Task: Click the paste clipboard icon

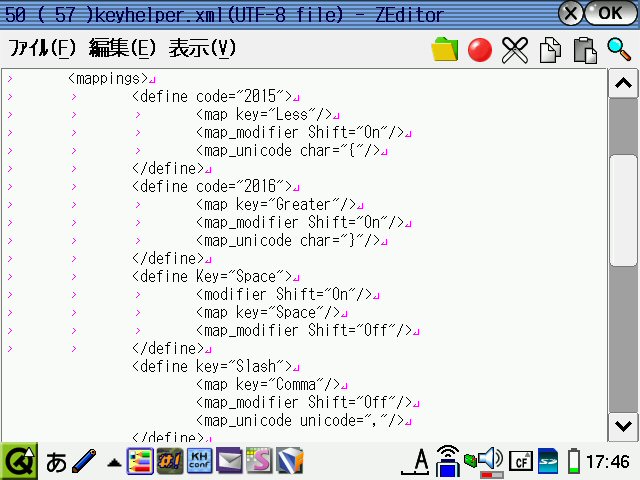Action: point(585,49)
